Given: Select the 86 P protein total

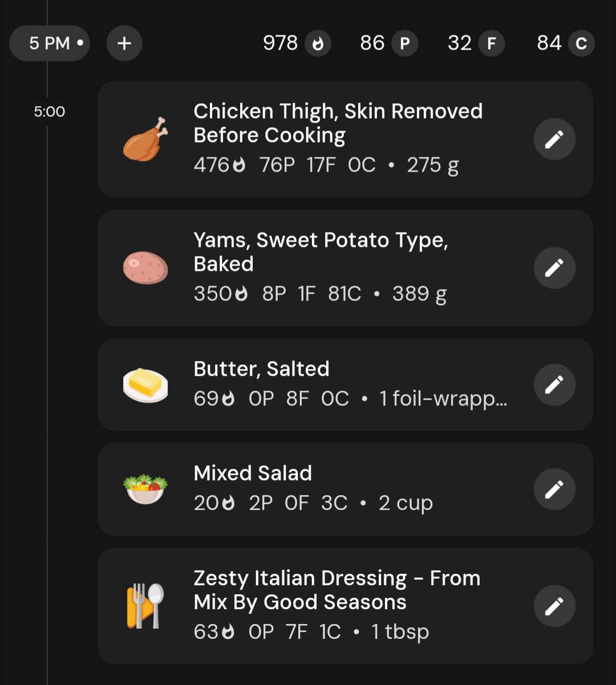Looking at the screenshot, I should pyautogui.click(x=389, y=43).
